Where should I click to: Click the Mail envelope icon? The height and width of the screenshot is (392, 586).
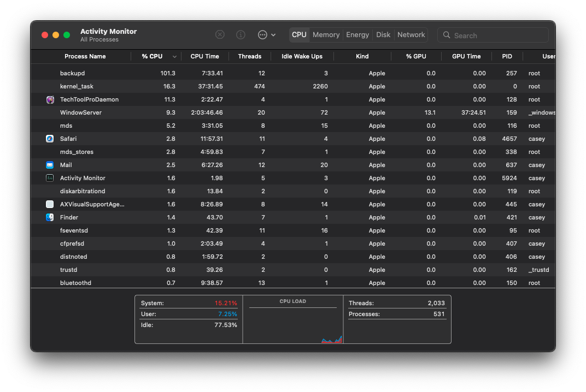pyautogui.click(x=50, y=165)
